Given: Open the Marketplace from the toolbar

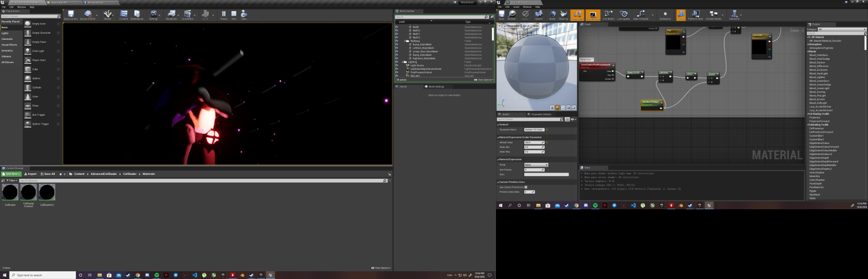Looking at the screenshot, I should [137, 14].
